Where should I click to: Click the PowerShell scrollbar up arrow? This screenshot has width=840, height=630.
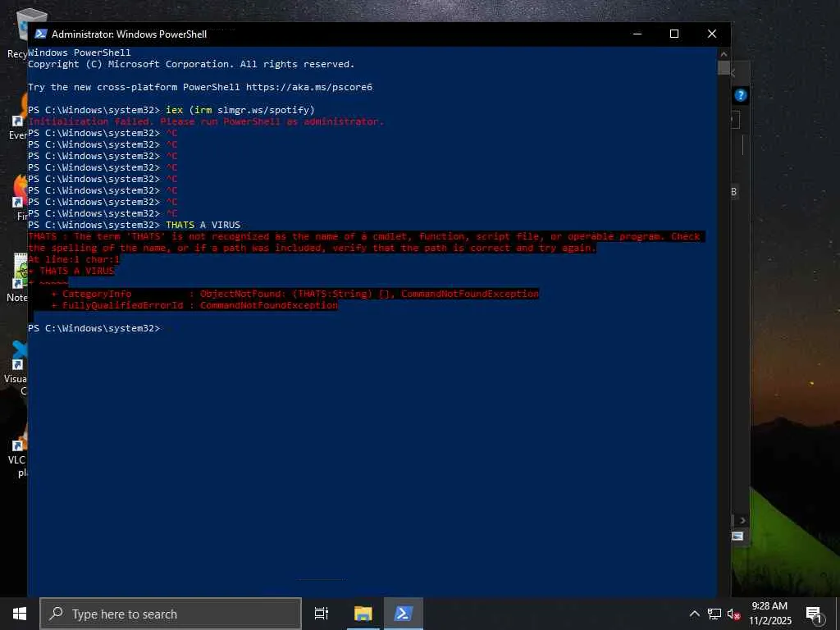click(x=724, y=53)
